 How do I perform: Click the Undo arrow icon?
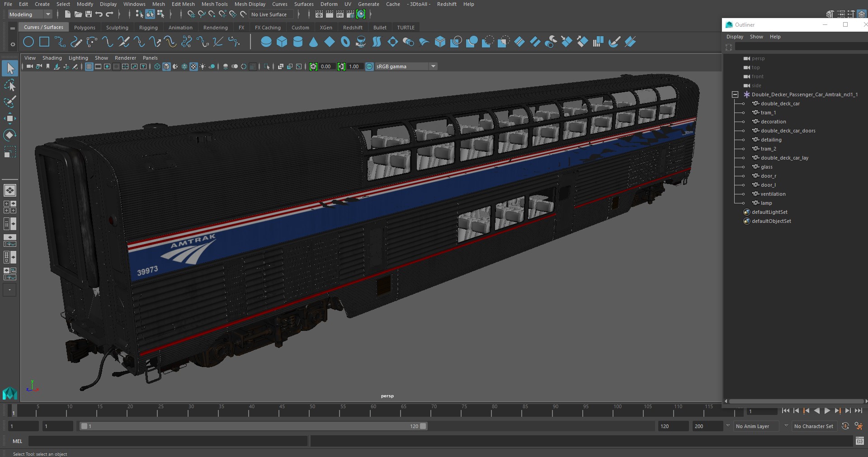[x=99, y=14]
